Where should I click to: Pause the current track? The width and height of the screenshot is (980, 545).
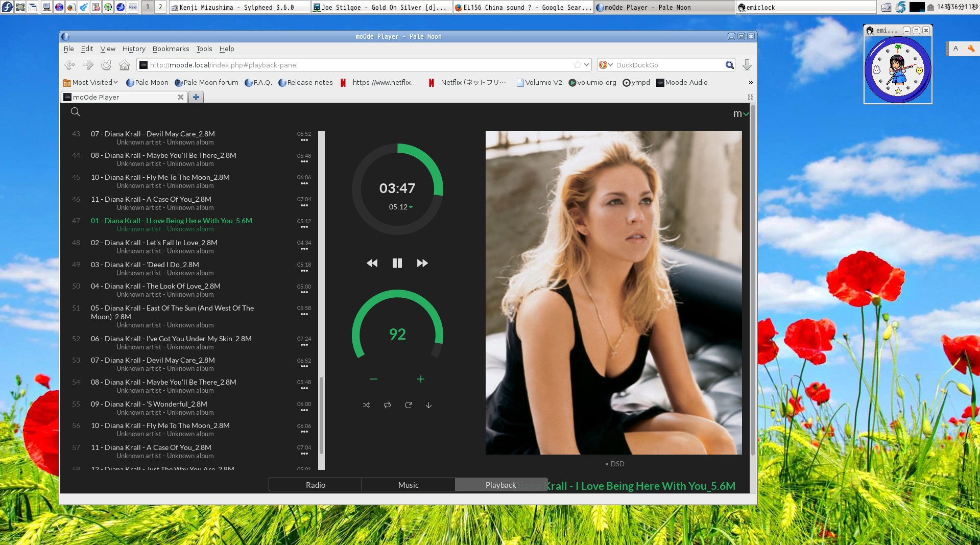click(397, 263)
